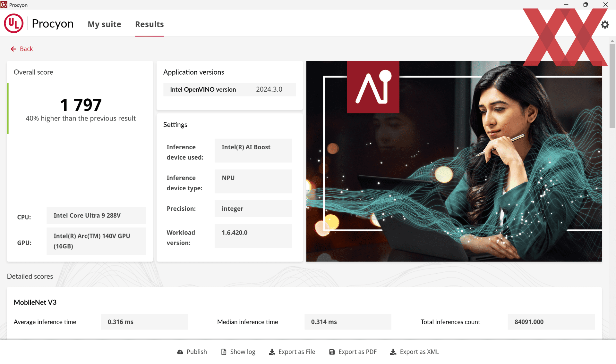The width and height of the screenshot is (616, 364).
Task: Click the back arrow icon
Action: click(13, 49)
